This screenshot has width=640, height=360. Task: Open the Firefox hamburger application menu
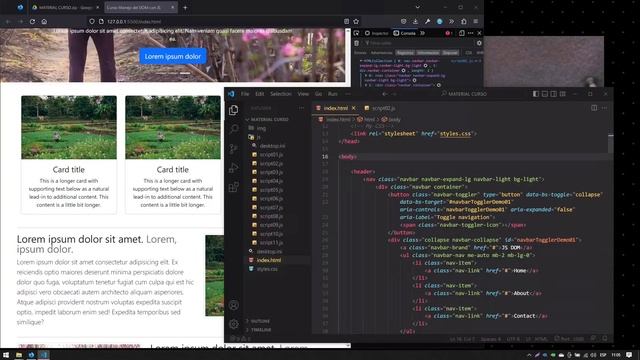476,21
